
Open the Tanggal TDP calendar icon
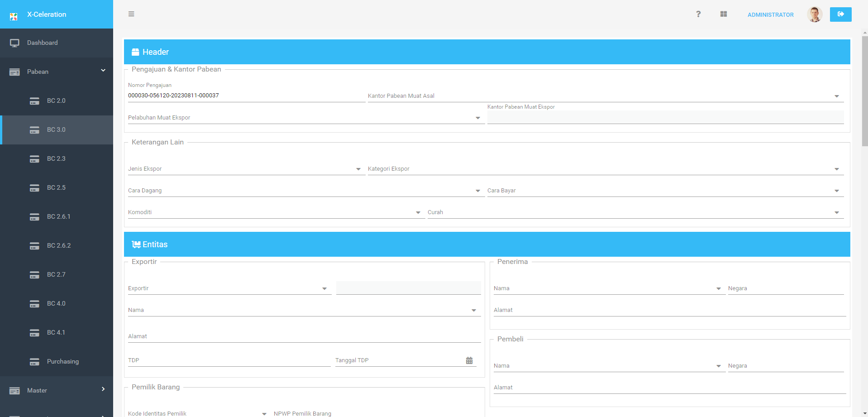pyautogui.click(x=469, y=360)
